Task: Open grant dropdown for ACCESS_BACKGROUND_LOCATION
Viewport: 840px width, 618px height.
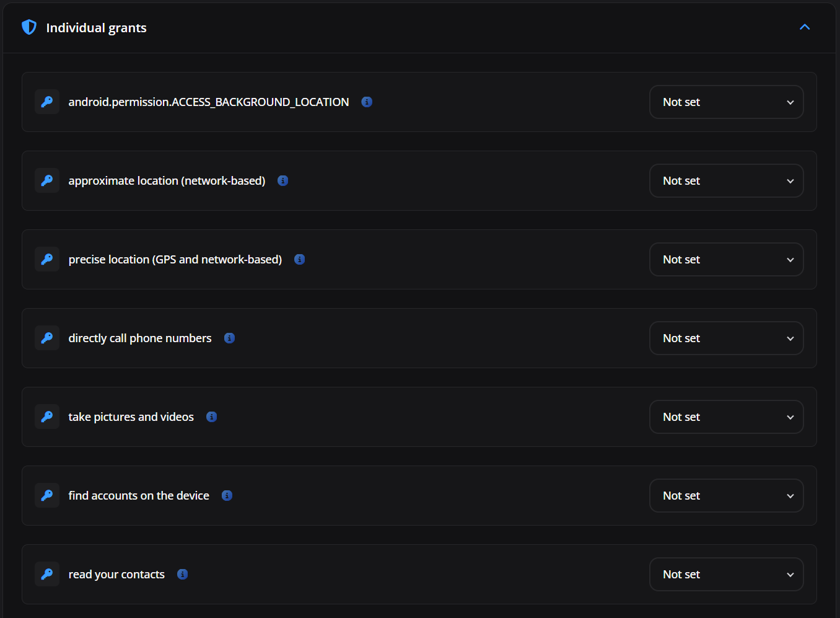Action: [727, 102]
